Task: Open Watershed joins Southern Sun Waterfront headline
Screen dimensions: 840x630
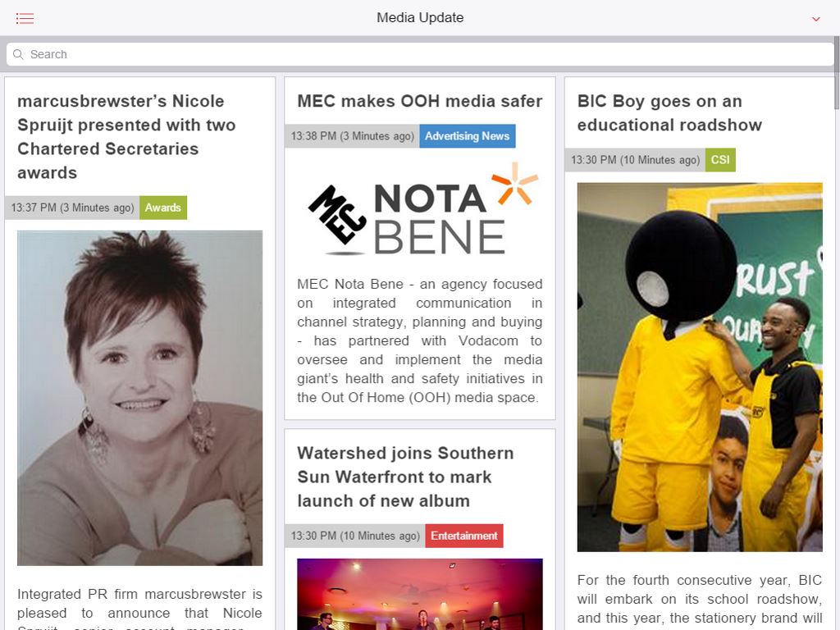Action: click(405, 477)
